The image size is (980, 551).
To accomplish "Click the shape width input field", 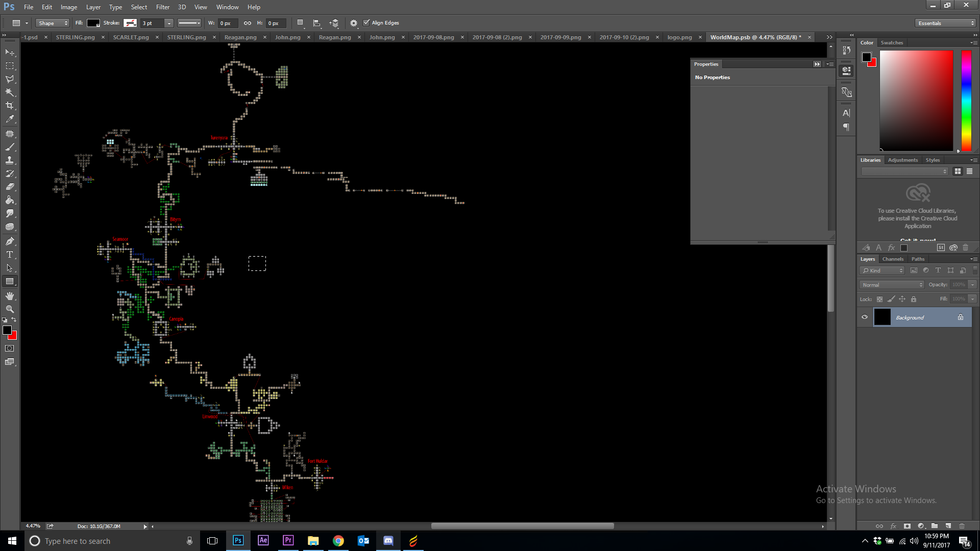I will (227, 23).
